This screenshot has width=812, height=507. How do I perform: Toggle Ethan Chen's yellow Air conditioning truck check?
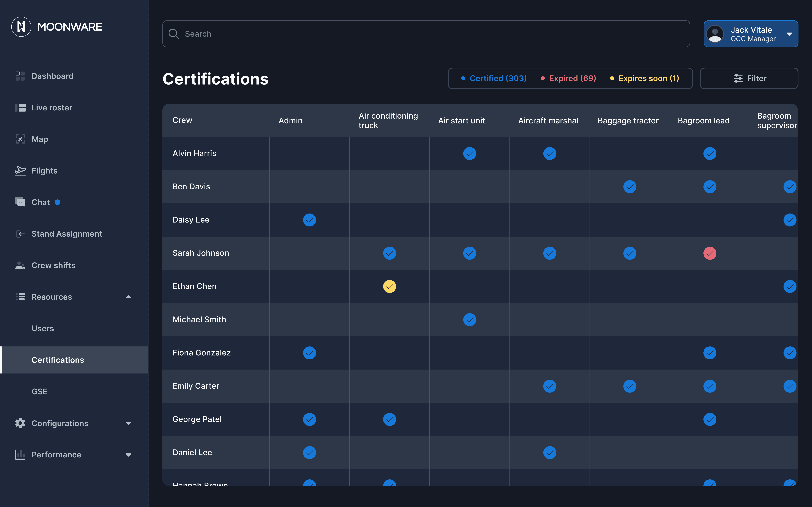pyautogui.click(x=389, y=286)
